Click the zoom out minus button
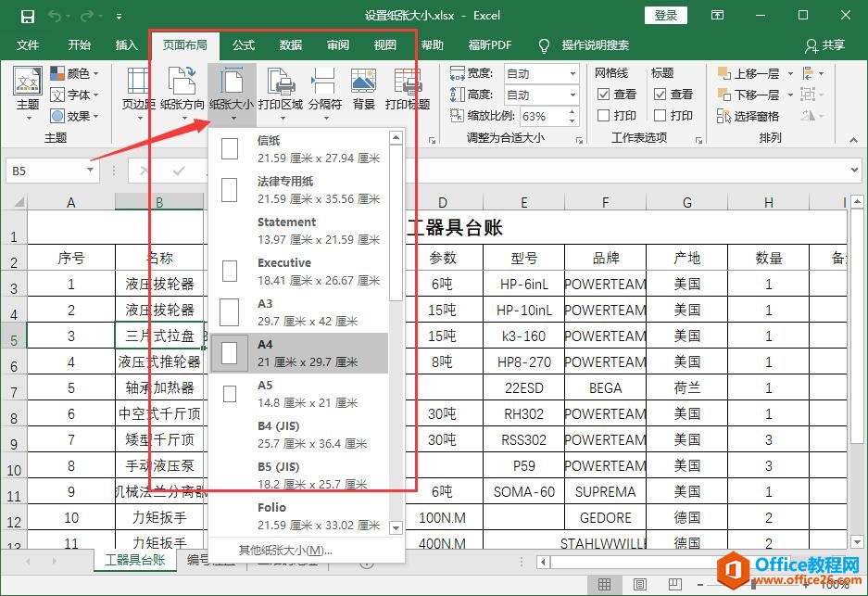Screen dimensions: 868x596 [700, 584]
